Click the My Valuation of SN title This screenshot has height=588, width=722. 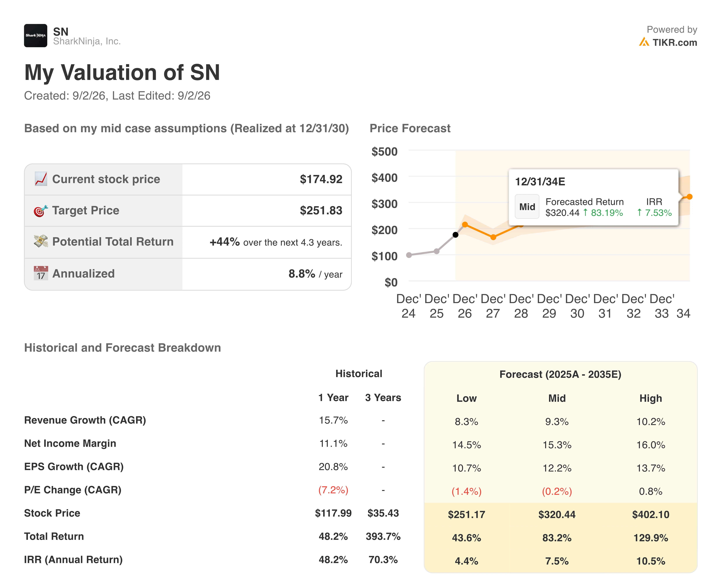point(122,73)
